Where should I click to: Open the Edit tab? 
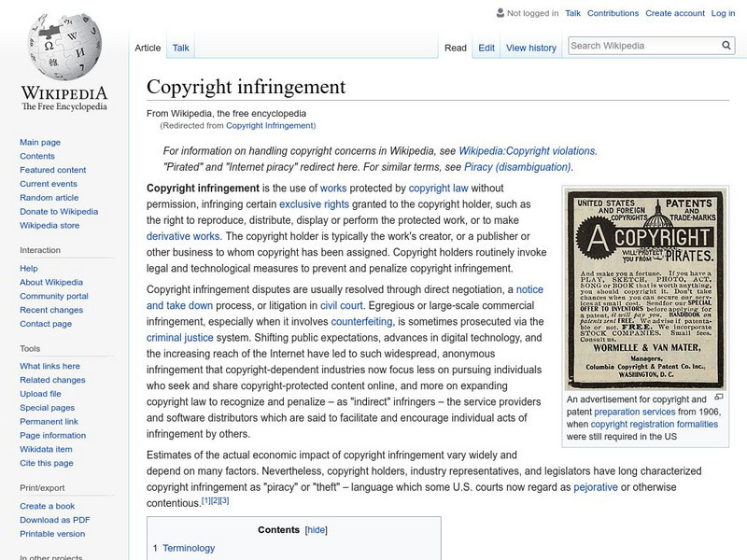pyautogui.click(x=486, y=47)
